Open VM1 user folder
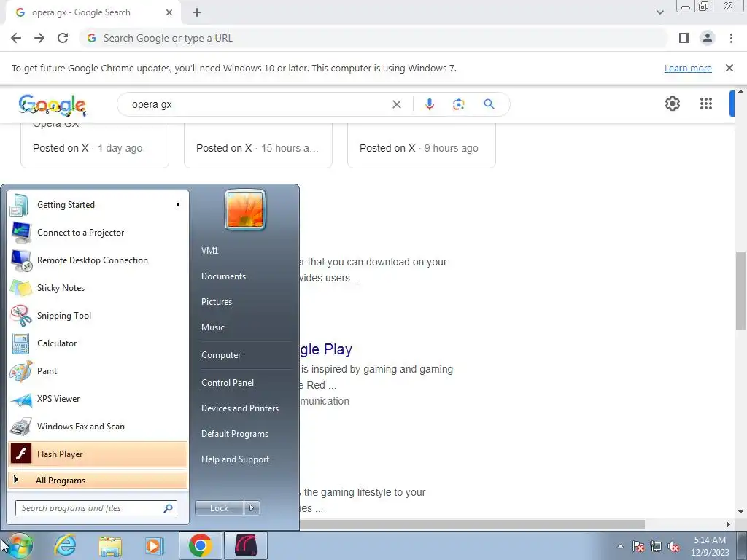 pos(209,251)
